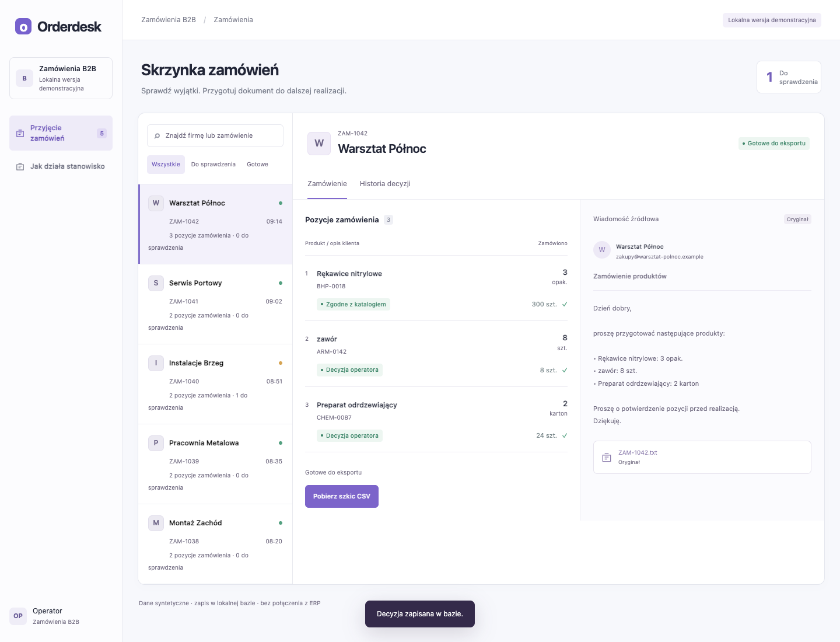
Task: Filter the list by Do sprawdzenia
Action: [x=213, y=165]
